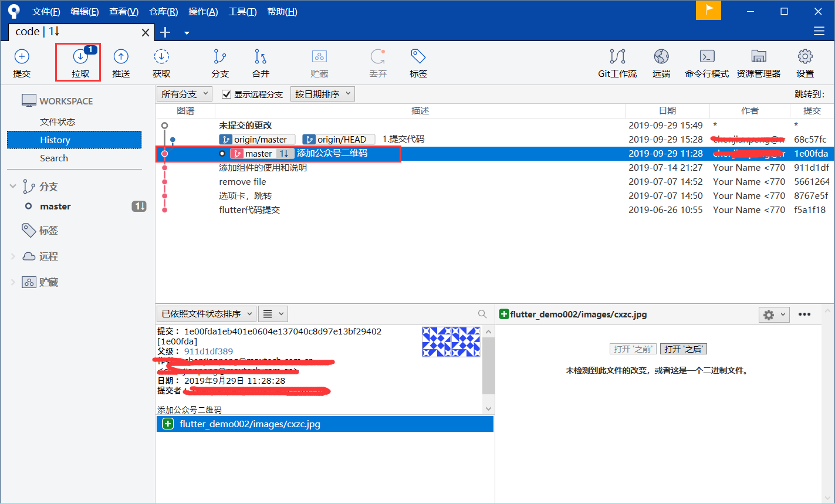Open the 拉取 (Pull) tool to fetch changes
Image resolution: width=835 pixels, height=504 pixels.
(78, 62)
